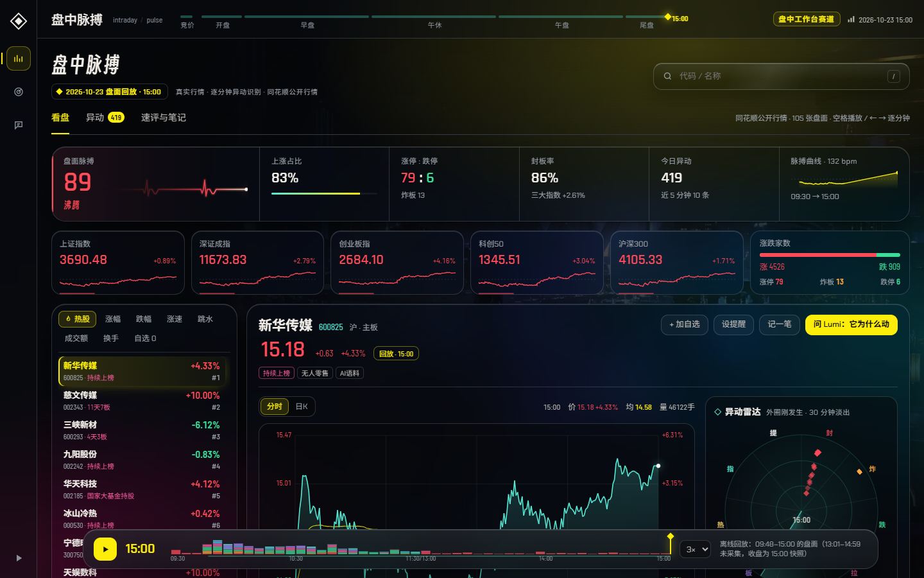Image resolution: width=924 pixels, height=578 pixels.
Task: Select the 热股 list filter
Action: click(77, 319)
